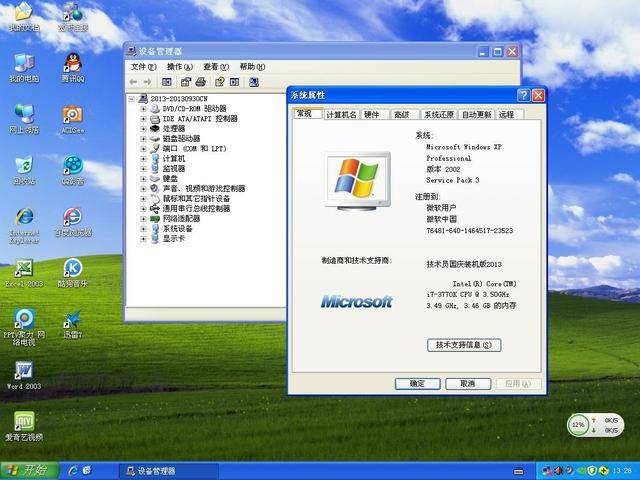
Task: Switch to the 自动更新 tab
Action: pyautogui.click(x=476, y=115)
